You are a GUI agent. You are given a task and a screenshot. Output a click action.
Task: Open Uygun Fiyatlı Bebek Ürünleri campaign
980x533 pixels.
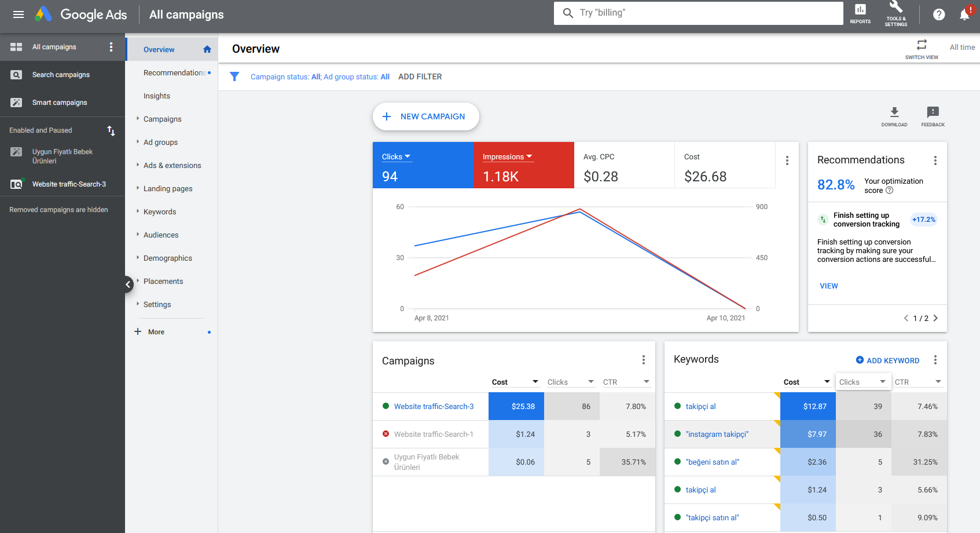63,156
